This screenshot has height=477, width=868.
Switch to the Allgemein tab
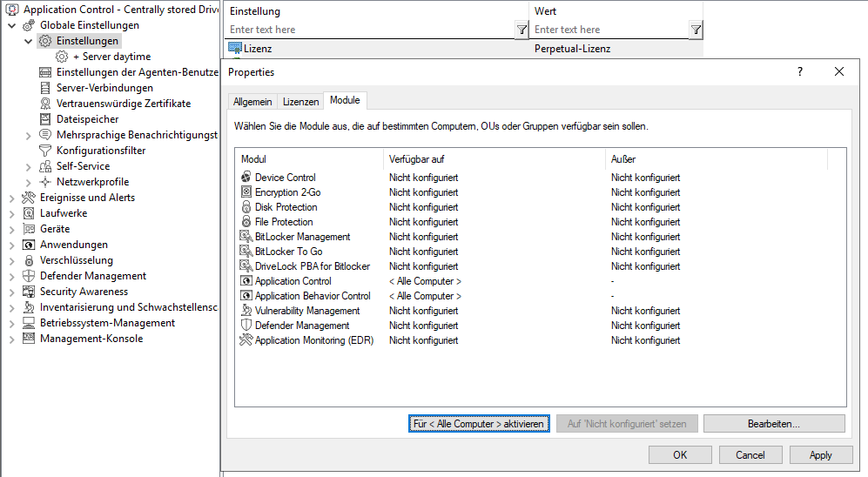(x=252, y=102)
